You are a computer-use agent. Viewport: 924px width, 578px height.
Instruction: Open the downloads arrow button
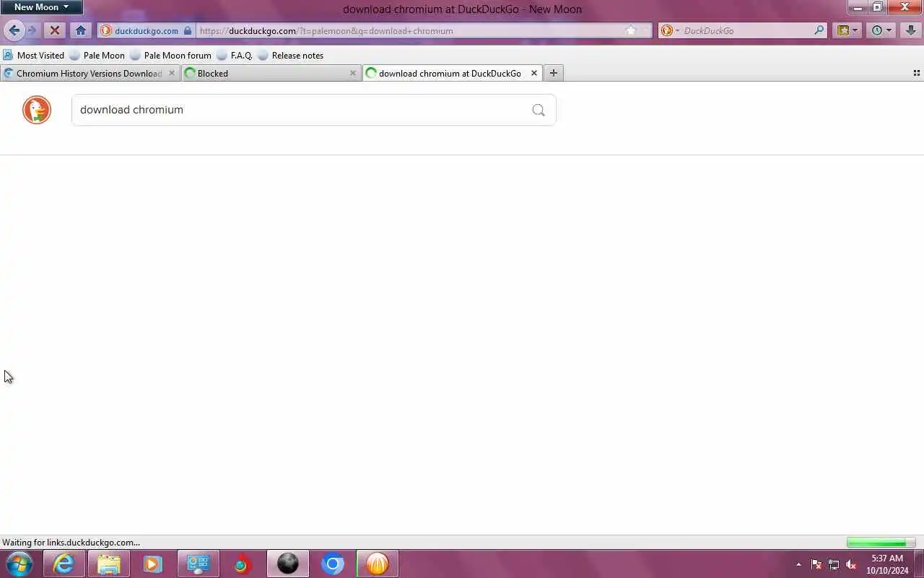(x=911, y=30)
